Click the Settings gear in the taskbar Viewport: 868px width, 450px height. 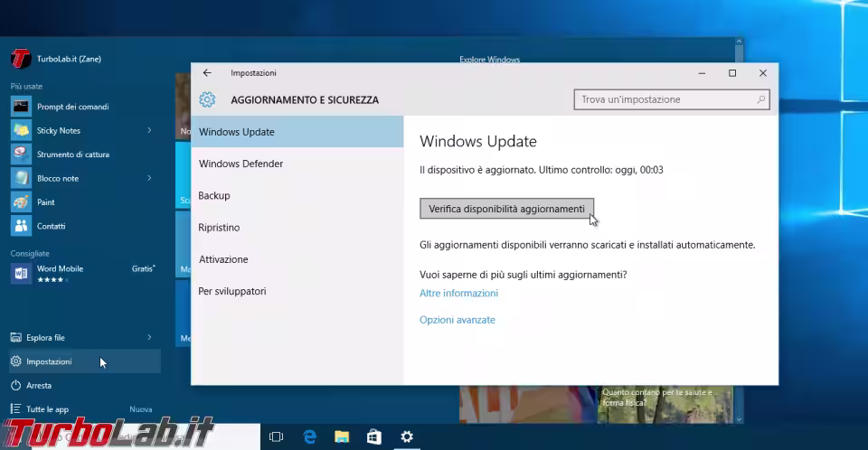(x=407, y=436)
